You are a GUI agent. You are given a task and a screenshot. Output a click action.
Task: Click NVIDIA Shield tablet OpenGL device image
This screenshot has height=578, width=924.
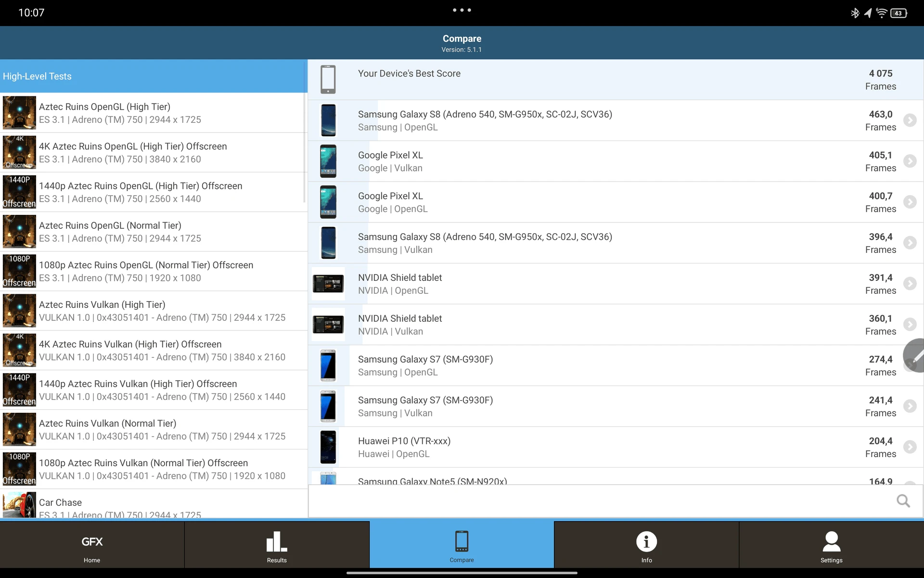(328, 284)
